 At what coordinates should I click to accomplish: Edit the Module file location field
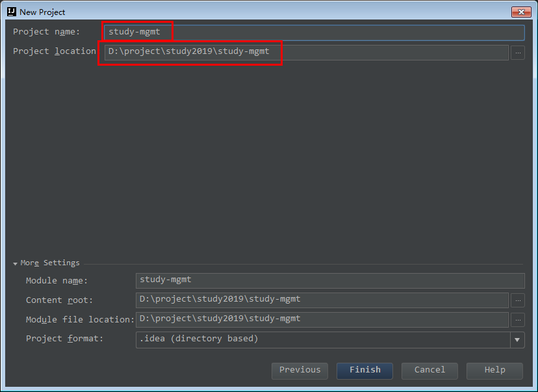coord(322,320)
